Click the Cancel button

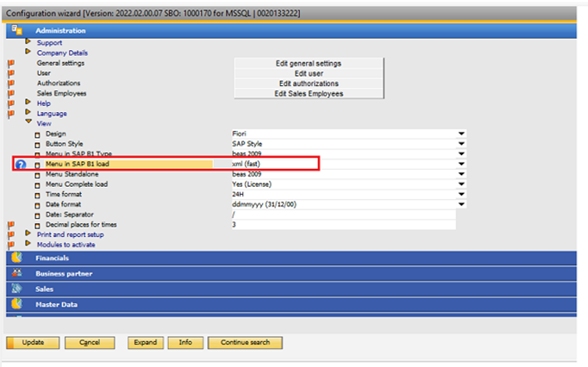pyautogui.click(x=90, y=343)
